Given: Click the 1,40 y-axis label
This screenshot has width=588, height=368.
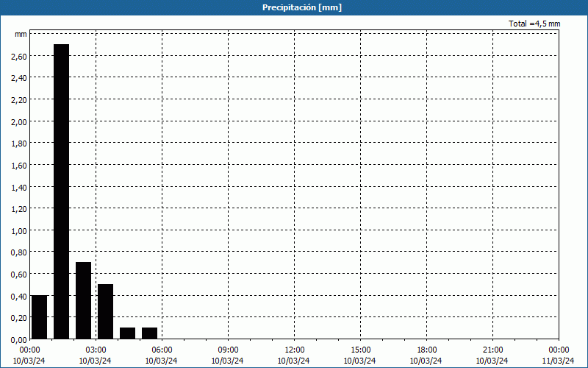Looking at the screenshot, I should coord(19,187).
